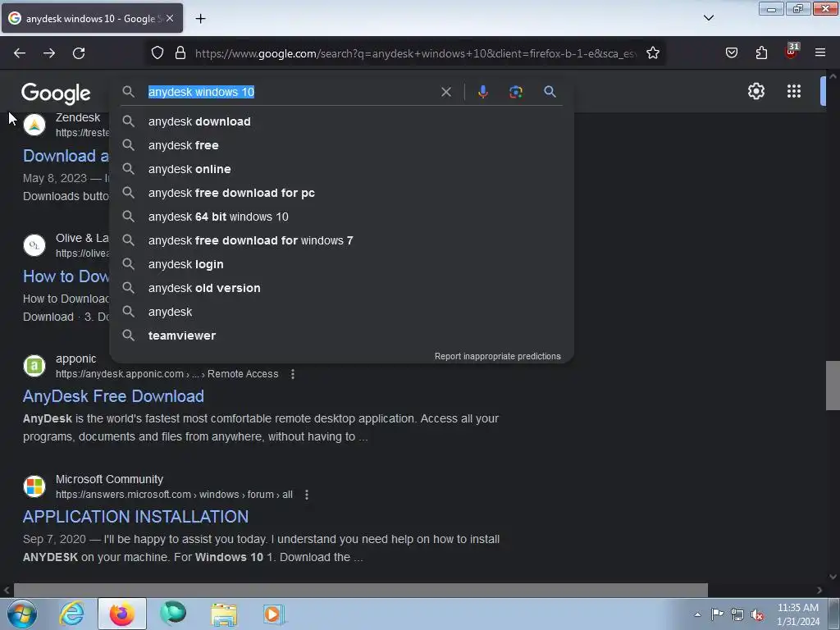The height and width of the screenshot is (630, 840).
Task: Open Windows Media Player taskbar icon
Action: (x=273, y=614)
